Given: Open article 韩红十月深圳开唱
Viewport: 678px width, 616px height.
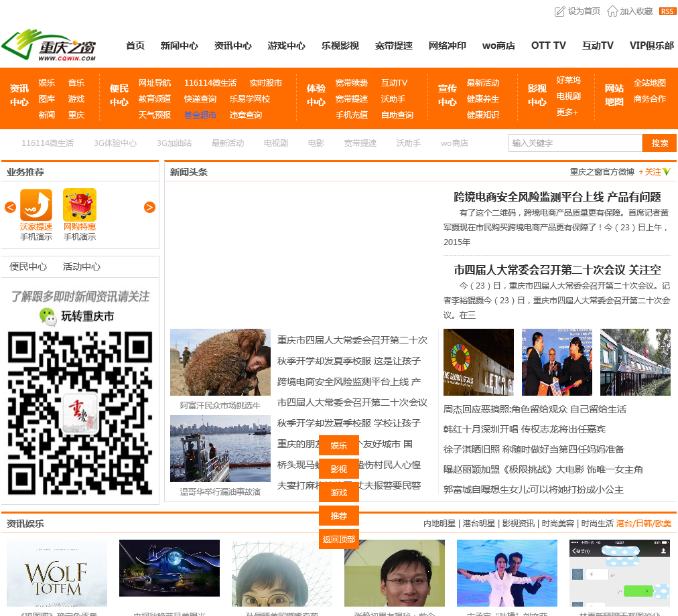Looking at the screenshot, I should pos(524,429).
